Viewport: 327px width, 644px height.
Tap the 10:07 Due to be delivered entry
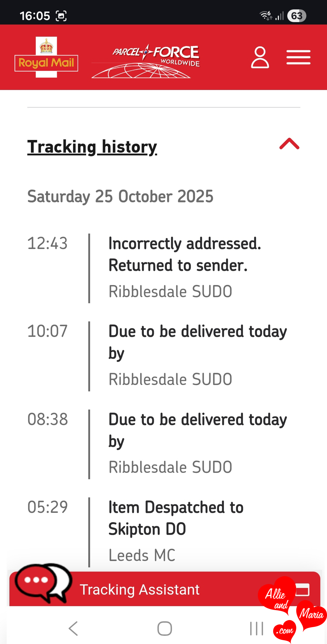(x=197, y=342)
